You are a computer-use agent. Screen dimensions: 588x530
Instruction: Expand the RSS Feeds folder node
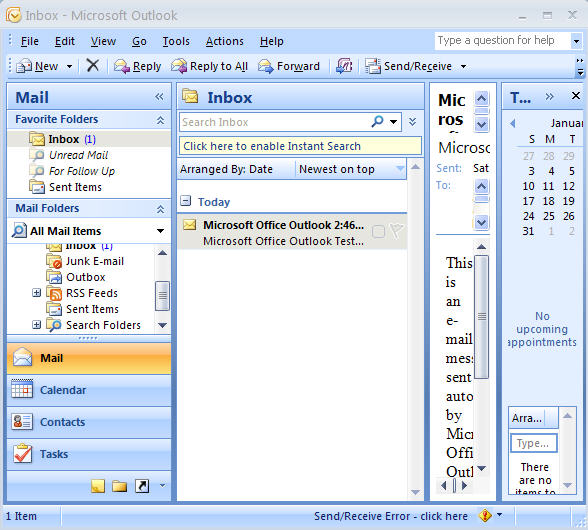click(36, 293)
